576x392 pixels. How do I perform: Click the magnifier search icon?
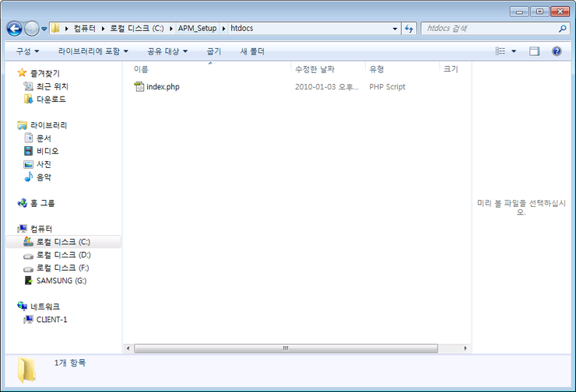[562, 29]
